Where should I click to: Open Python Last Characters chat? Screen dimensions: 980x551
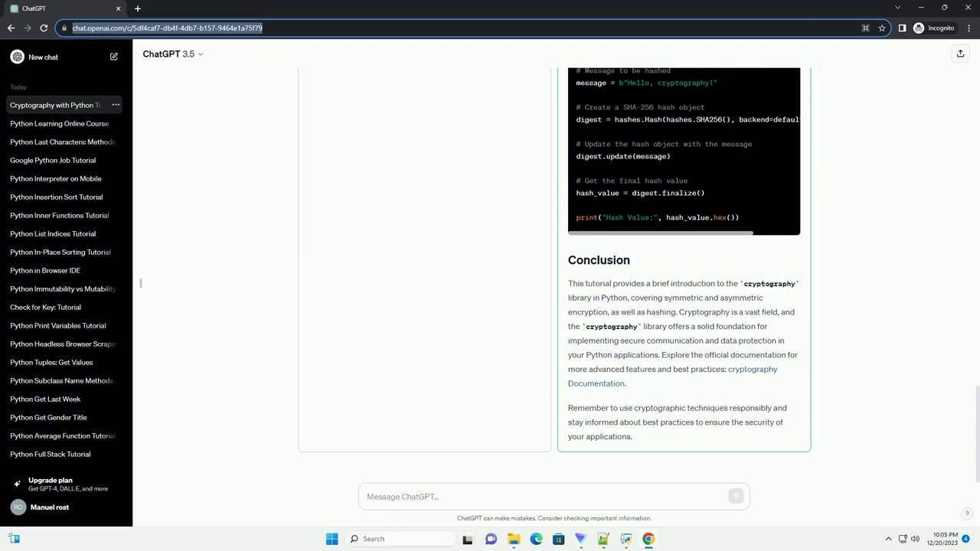[62, 142]
